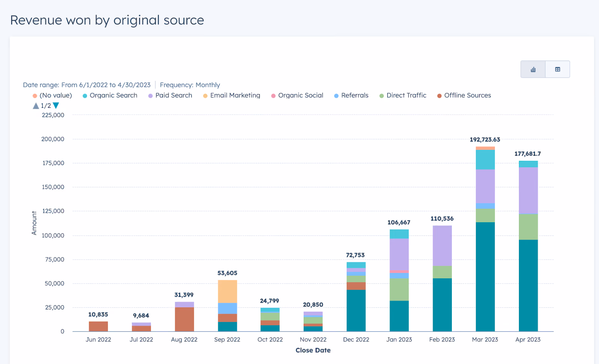
Task: Click the Aug 2022 axis label
Action: pyautogui.click(x=184, y=340)
